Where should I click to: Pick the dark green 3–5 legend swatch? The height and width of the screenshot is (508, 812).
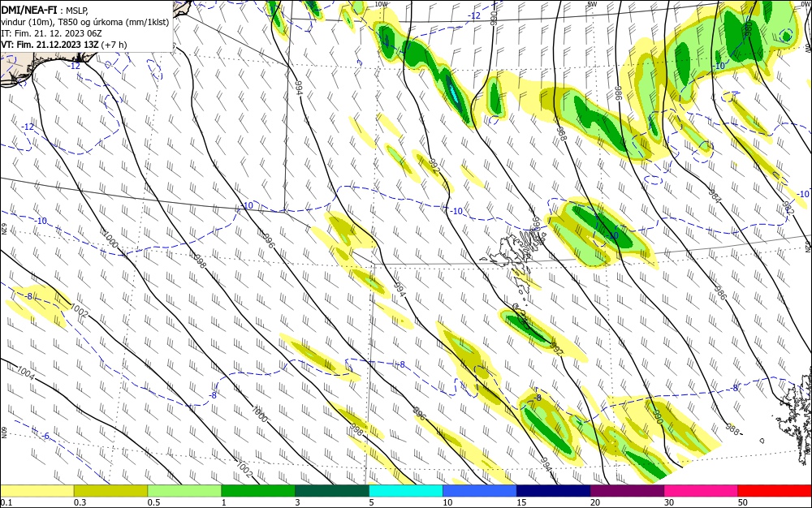point(332,491)
